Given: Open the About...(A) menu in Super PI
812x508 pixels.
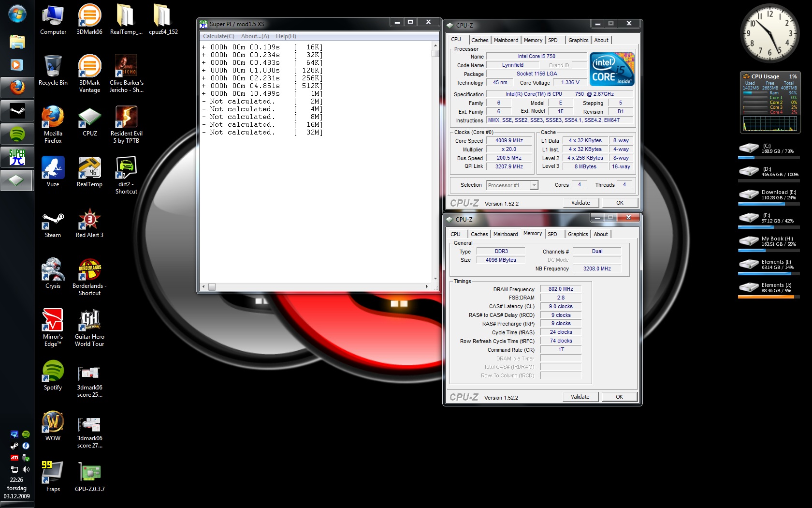Looking at the screenshot, I should point(255,36).
